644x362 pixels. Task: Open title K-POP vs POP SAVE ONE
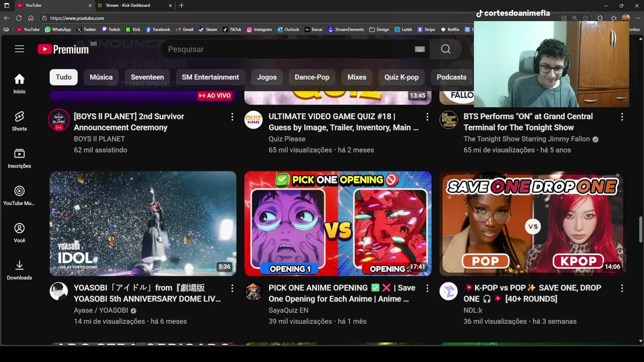click(x=532, y=293)
